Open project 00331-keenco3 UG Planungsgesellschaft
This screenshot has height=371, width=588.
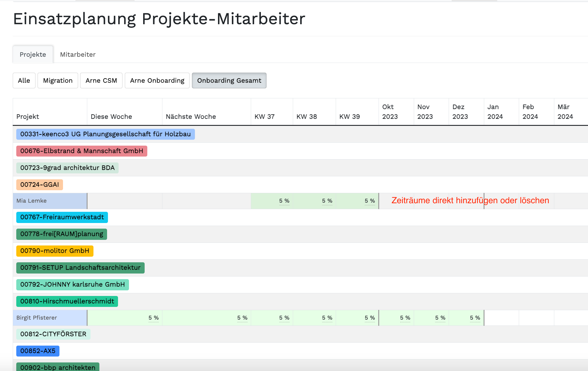point(105,134)
